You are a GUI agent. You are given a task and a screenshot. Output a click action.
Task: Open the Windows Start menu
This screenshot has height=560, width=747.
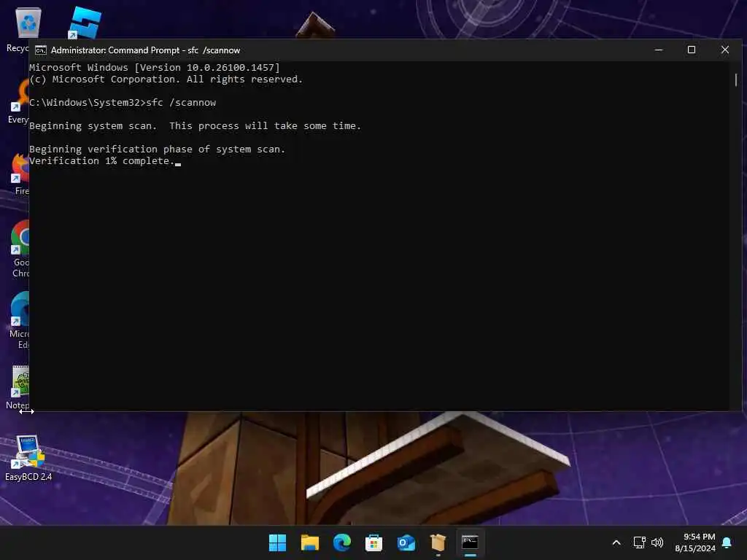coord(277,542)
